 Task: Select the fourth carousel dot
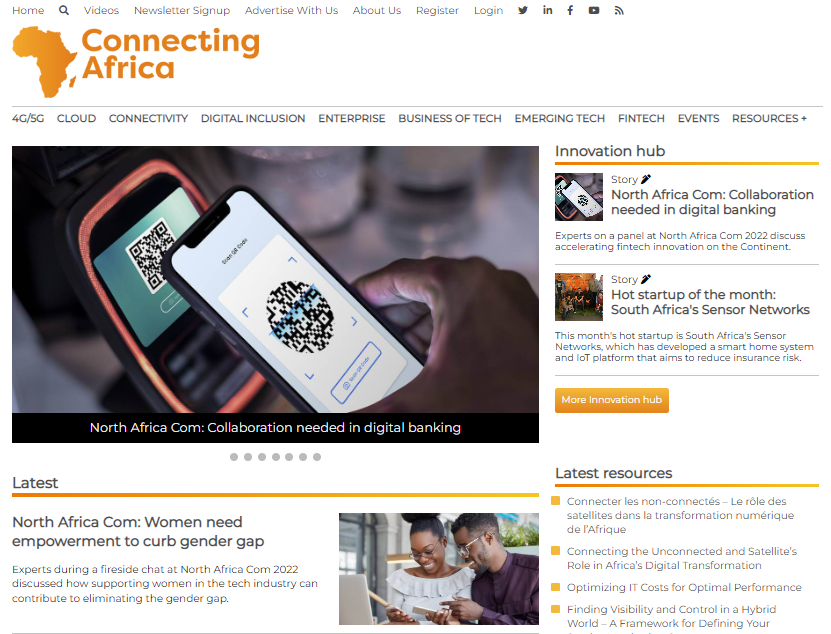point(276,457)
